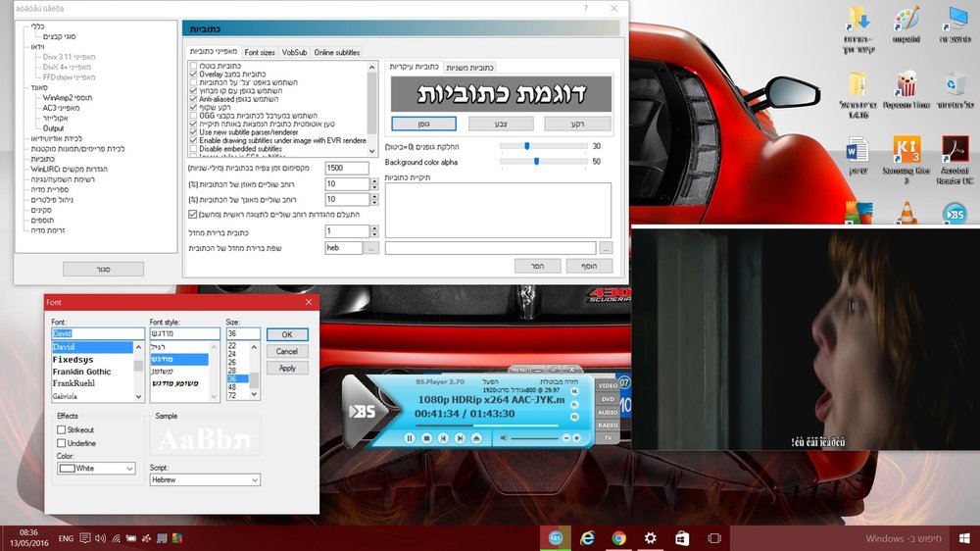The width and height of the screenshot is (980, 551).
Task: Click down arrow of Size list scrollbar
Action: tap(254, 395)
